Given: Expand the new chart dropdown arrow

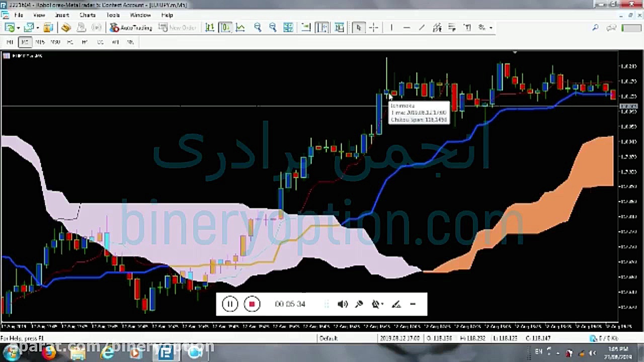Looking at the screenshot, I should [x=18, y=28].
